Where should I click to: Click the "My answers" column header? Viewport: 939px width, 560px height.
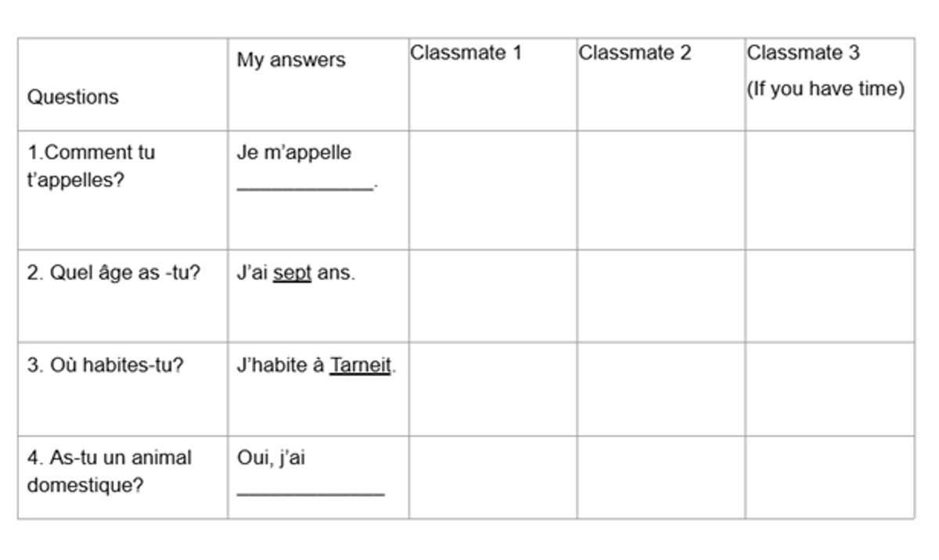pyautogui.click(x=291, y=60)
